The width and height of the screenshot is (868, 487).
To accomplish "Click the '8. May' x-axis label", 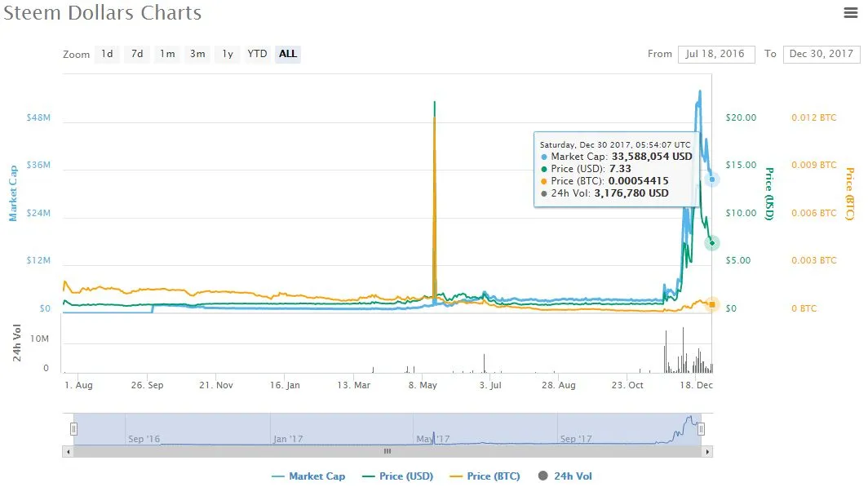I will point(423,385).
